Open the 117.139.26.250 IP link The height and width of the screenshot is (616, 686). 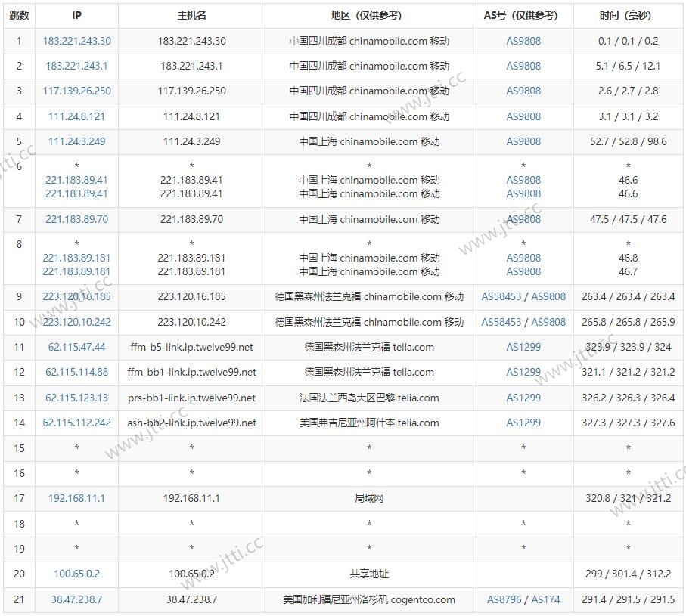tap(76, 91)
